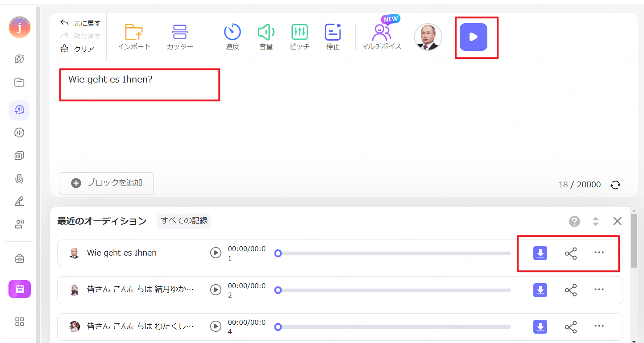Screen dimensions: 644x343
Task: Click ブロックを追加 button
Action: (x=106, y=183)
